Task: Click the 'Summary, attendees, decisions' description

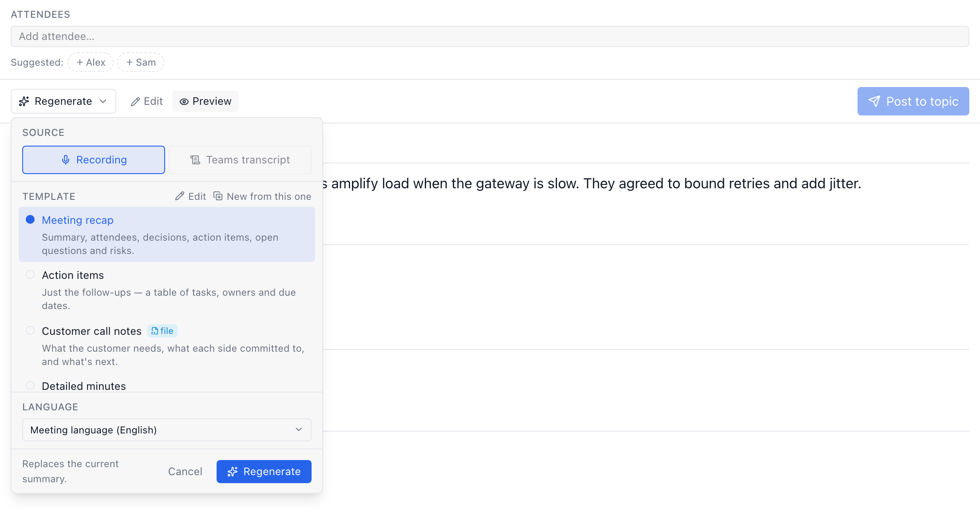Action: [160, 244]
